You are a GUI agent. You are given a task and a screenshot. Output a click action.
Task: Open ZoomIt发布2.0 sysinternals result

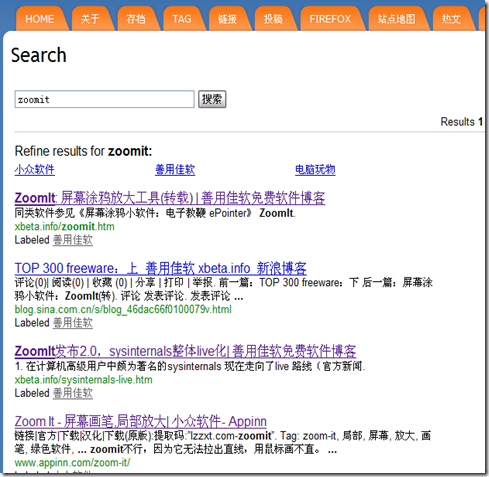tap(185, 351)
